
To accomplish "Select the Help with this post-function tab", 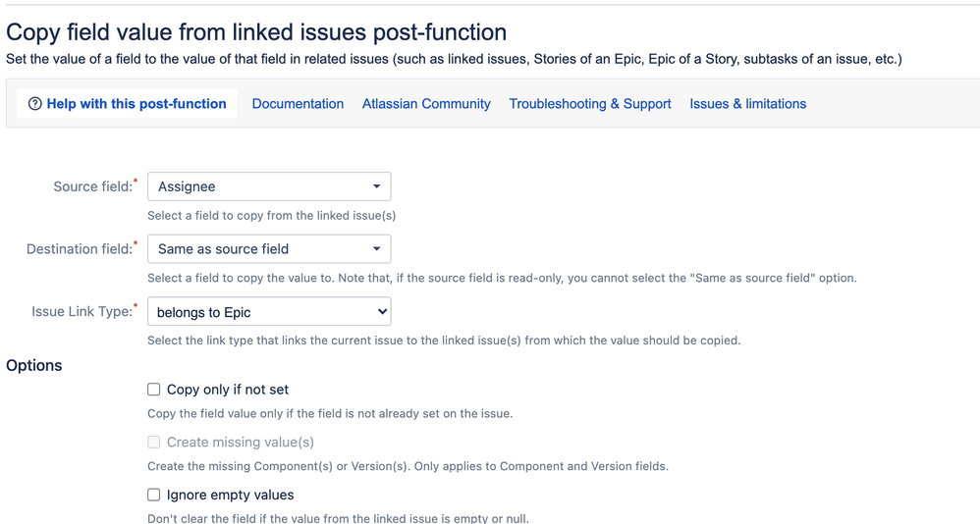I will [127, 104].
